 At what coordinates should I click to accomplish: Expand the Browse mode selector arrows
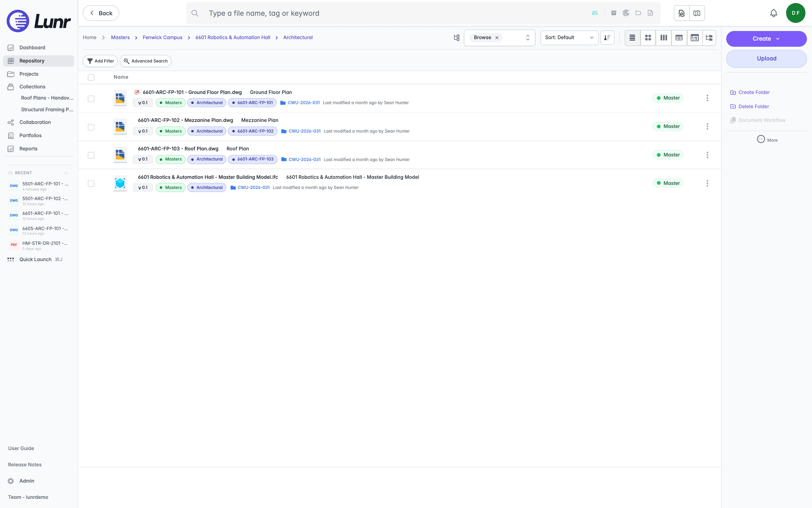click(528, 38)
